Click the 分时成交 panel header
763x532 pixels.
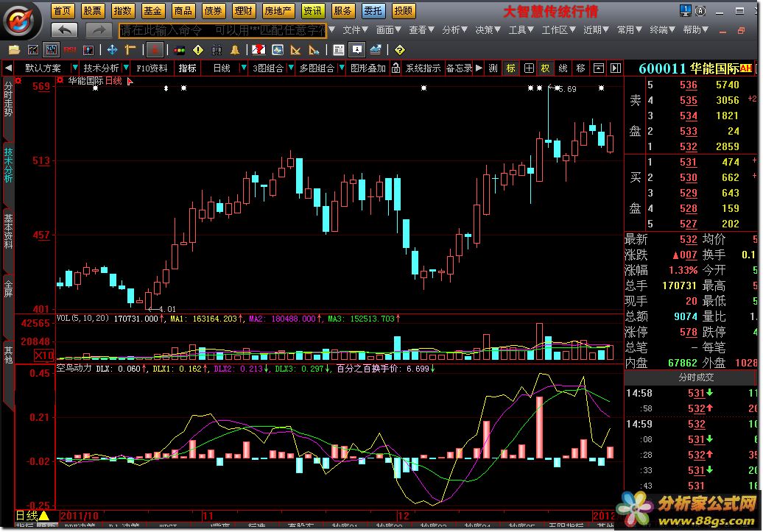click(696, 377)
